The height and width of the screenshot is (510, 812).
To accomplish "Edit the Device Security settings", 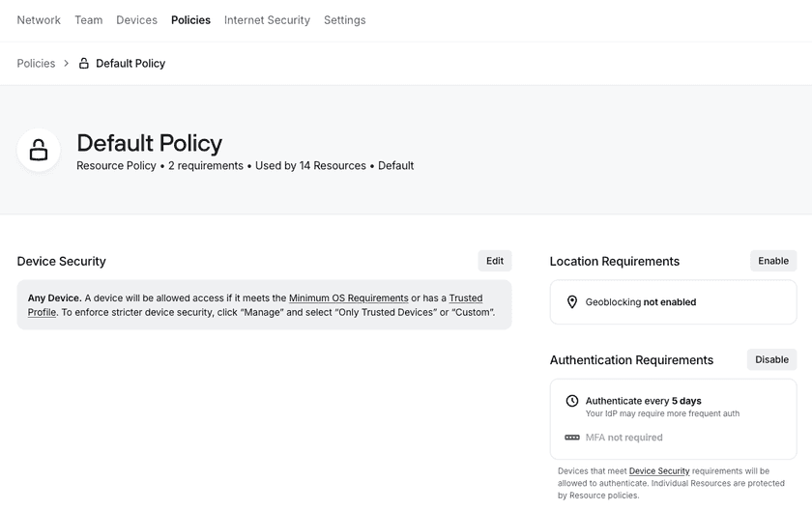I will [494, 261].
